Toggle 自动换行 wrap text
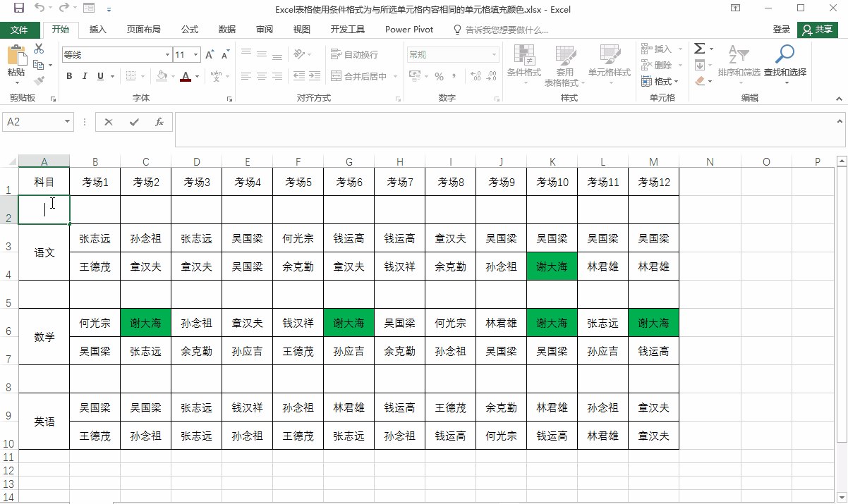The height and width of the screenshot is (504, 848). [354, 54]
